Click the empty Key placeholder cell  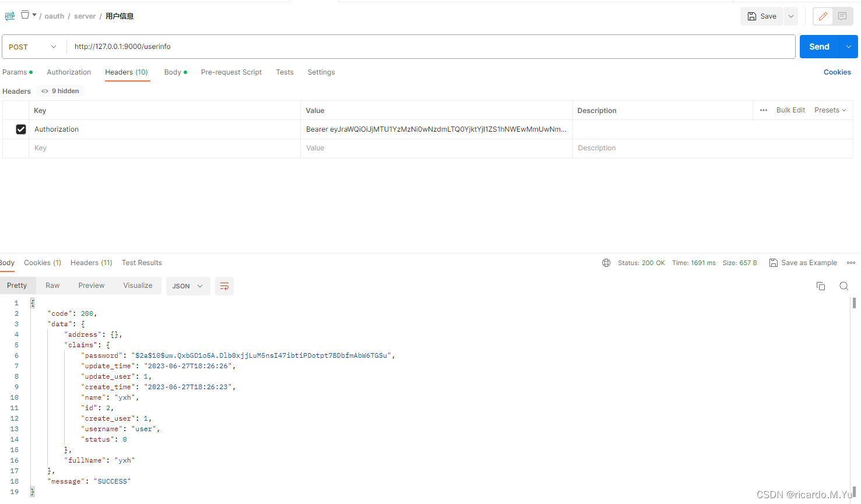coord(164,148)
